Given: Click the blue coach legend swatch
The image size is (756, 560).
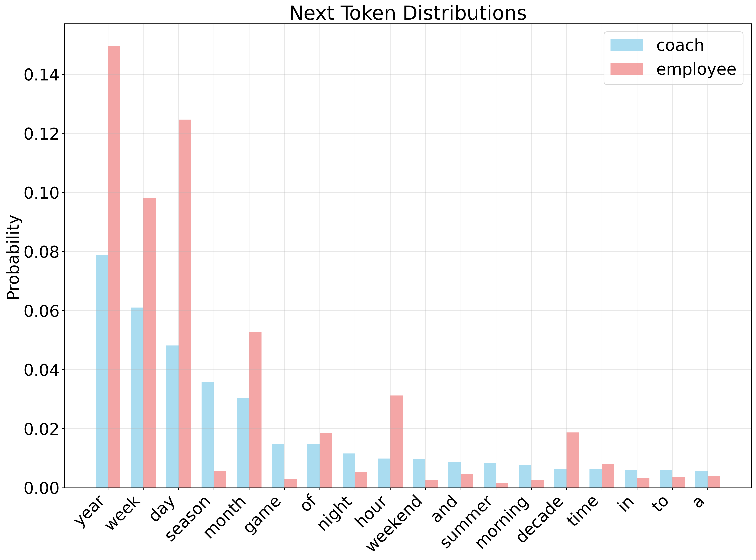Looking at the screenshot, I should click(626, 45).
